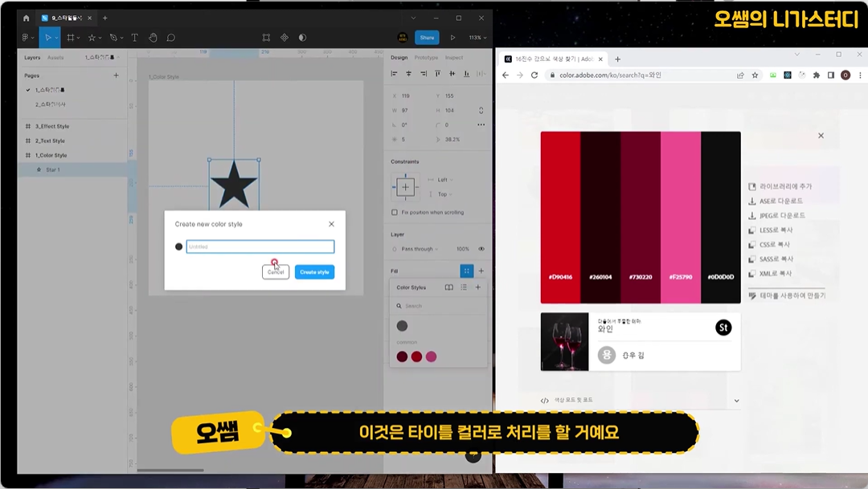The width and height of the screenshot is (868, 489).
Task: Click the Figma user avatar
Action: (x=403, y=38)
